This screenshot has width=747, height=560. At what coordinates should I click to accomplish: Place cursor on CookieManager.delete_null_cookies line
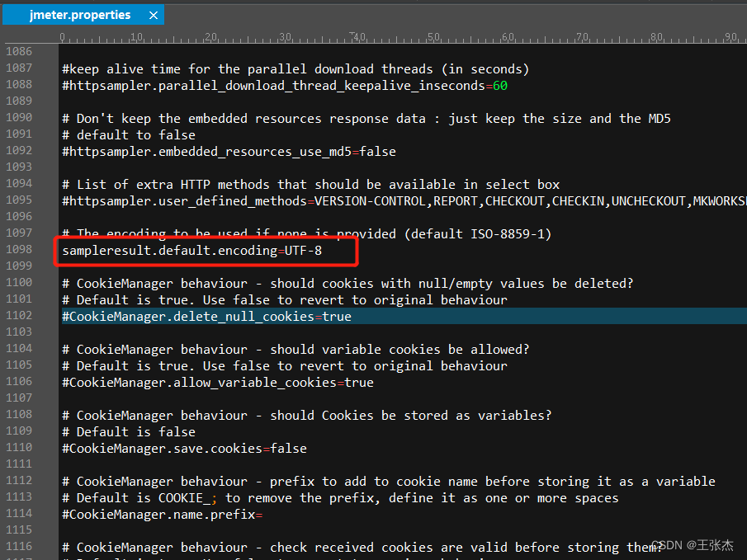206,317
